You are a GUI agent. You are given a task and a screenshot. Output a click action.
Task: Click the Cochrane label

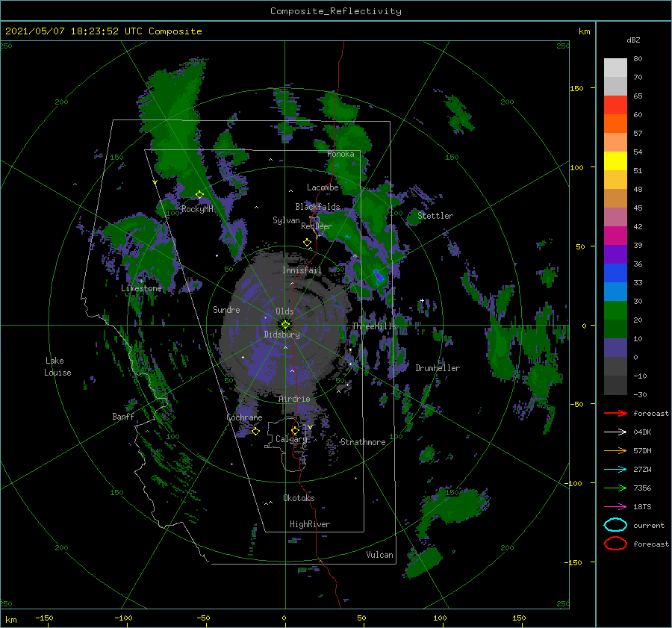pos(244,417)
